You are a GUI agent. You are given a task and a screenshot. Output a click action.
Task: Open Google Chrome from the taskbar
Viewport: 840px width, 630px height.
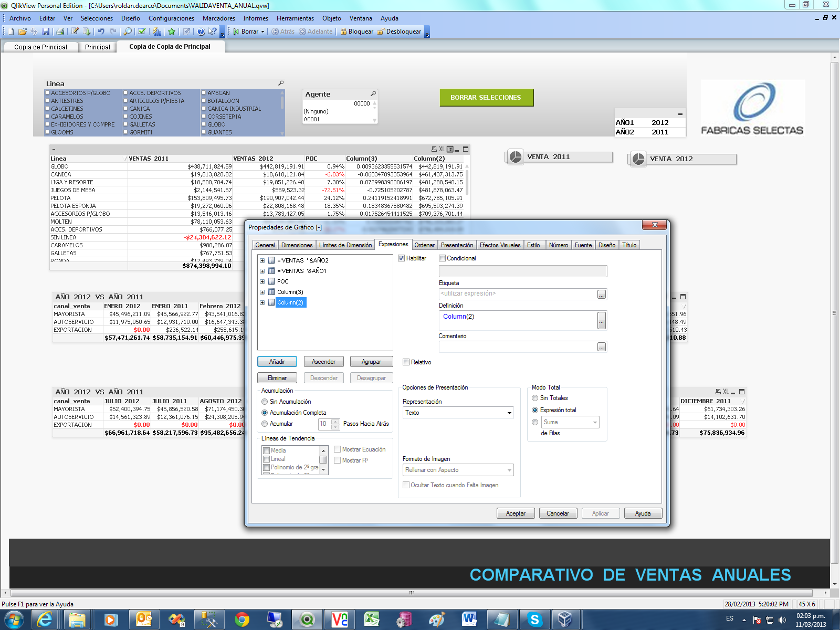(x=241, y=619)
